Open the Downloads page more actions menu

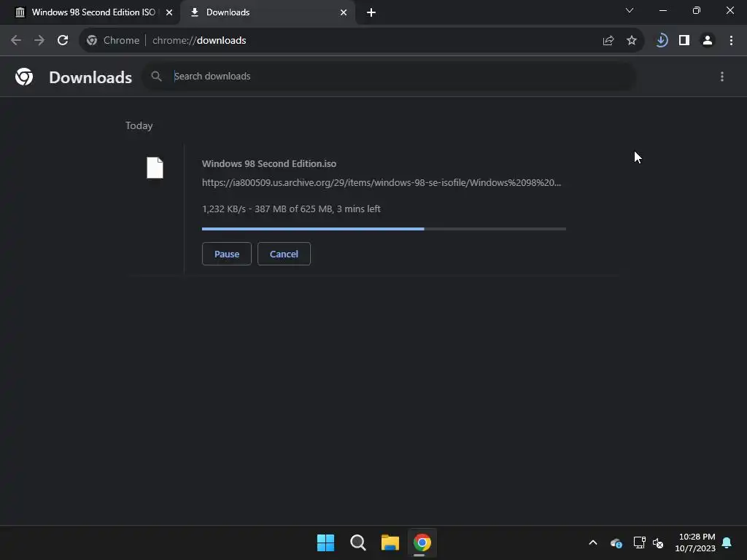click(x=722, y=77)
